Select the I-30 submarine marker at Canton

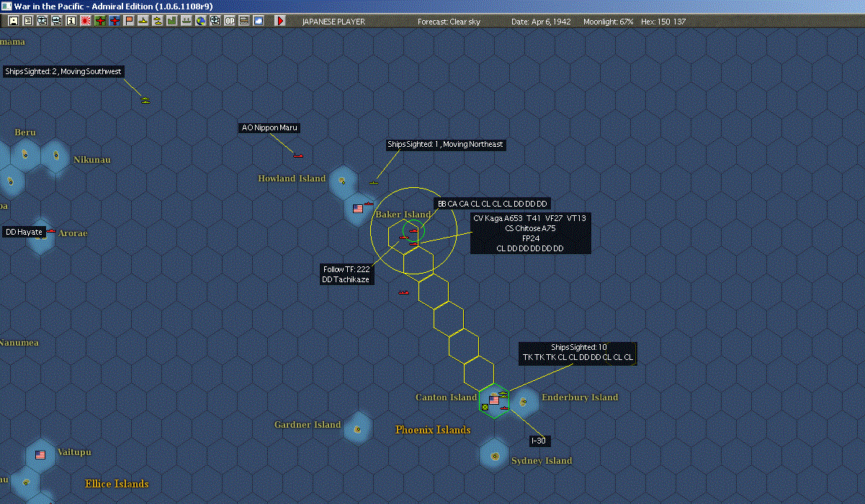(x=504, y=408)
